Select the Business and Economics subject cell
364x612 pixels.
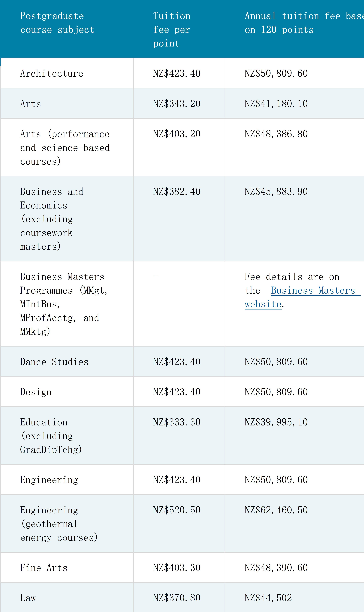[x=52, y=219]
